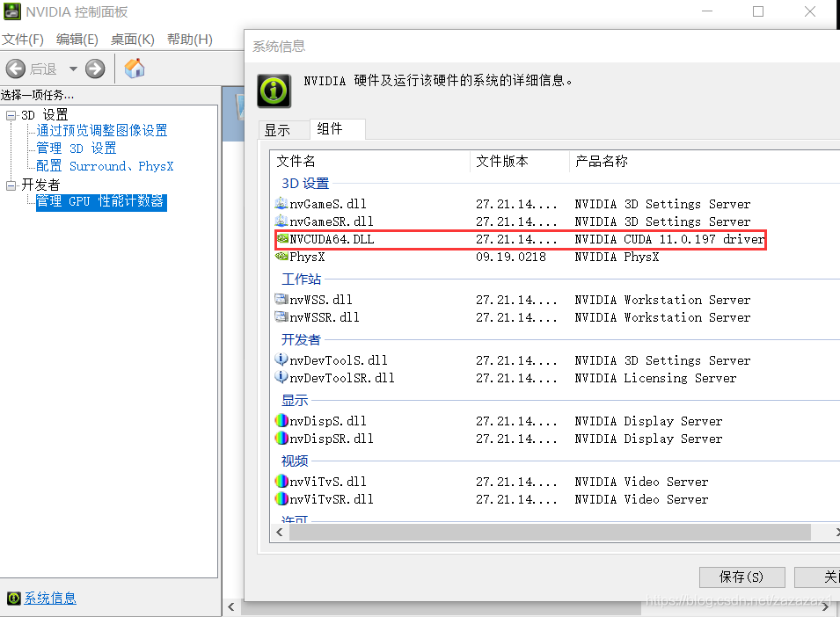Open the Home house icon
Image resolution: width=840 pixels, height=617 pixels.
click(x=135, y=69)
